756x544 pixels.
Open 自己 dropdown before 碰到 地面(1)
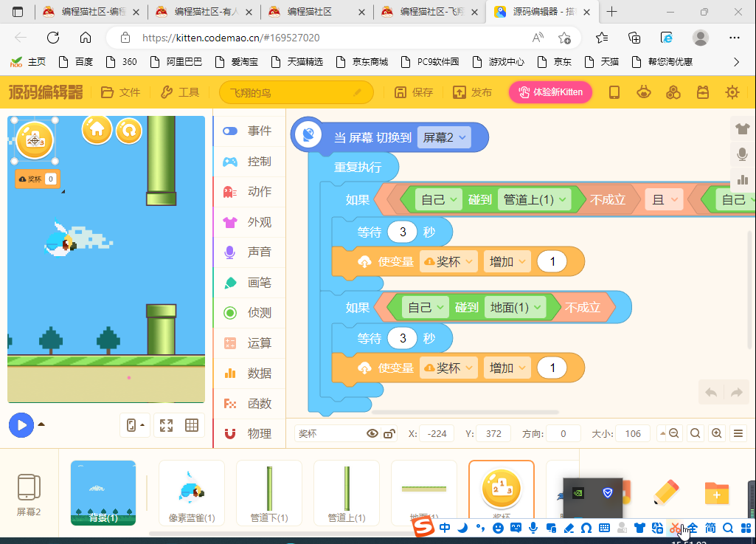pyautogui.click(x=425, y=307)
